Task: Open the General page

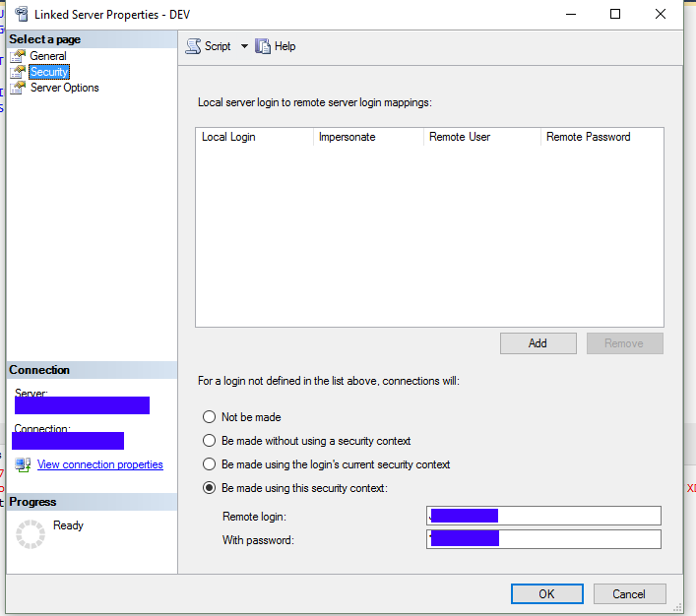Action: [x=48, y=56]
